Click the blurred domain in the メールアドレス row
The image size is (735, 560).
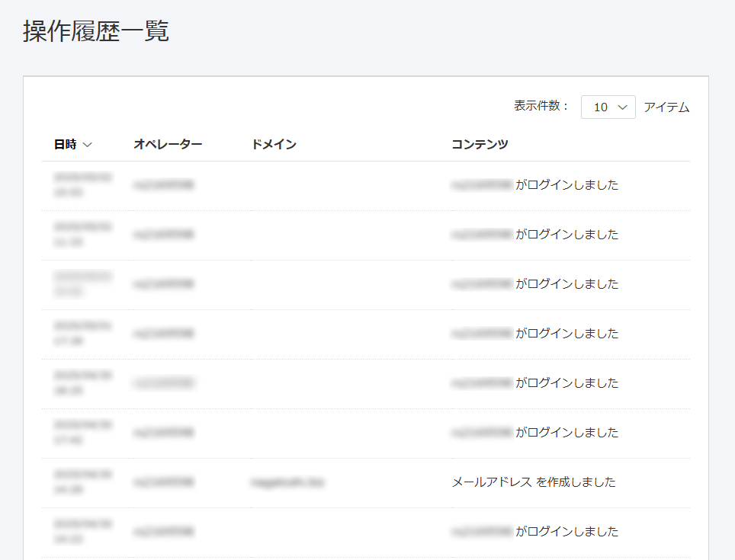[x=287, y=482]
